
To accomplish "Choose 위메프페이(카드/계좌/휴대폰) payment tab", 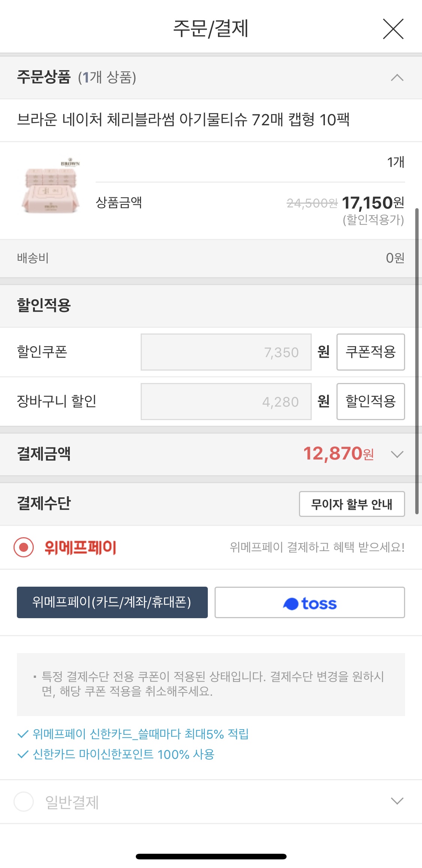I will tap(112, 602).
